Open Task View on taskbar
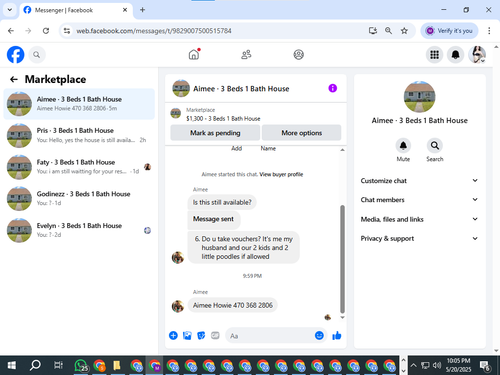 point(58,365)
